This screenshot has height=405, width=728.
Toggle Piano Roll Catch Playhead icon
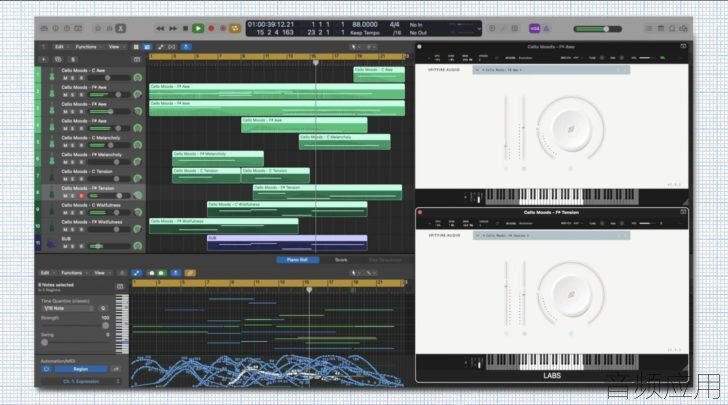[176, 273]
